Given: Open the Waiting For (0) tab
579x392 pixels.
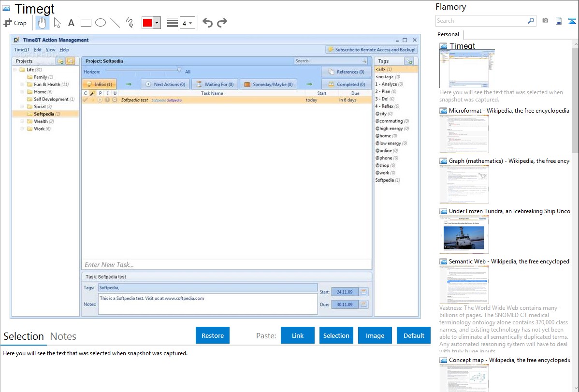Looking at the screenshot, I should coord(215,84).
